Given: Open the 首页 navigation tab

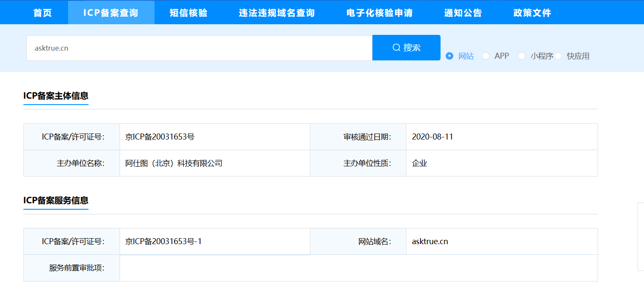Looking at the screenshot, I should pos(43,13).
